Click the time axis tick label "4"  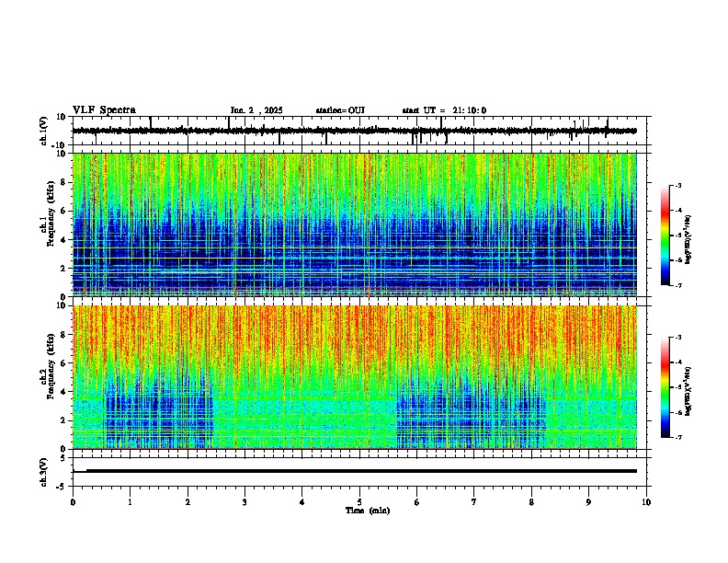(x=302, y=502)
